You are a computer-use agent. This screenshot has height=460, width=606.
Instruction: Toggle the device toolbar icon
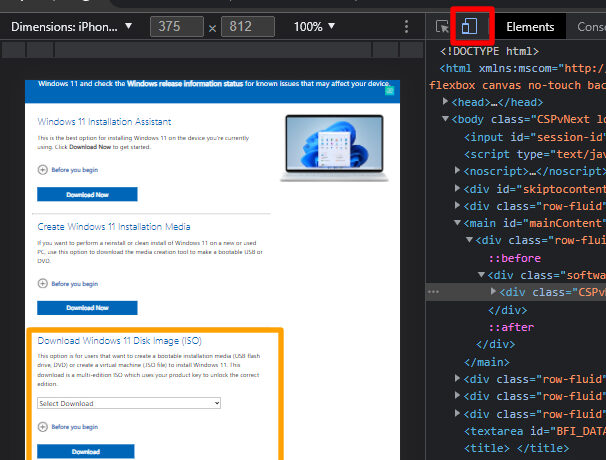point(469,27)
